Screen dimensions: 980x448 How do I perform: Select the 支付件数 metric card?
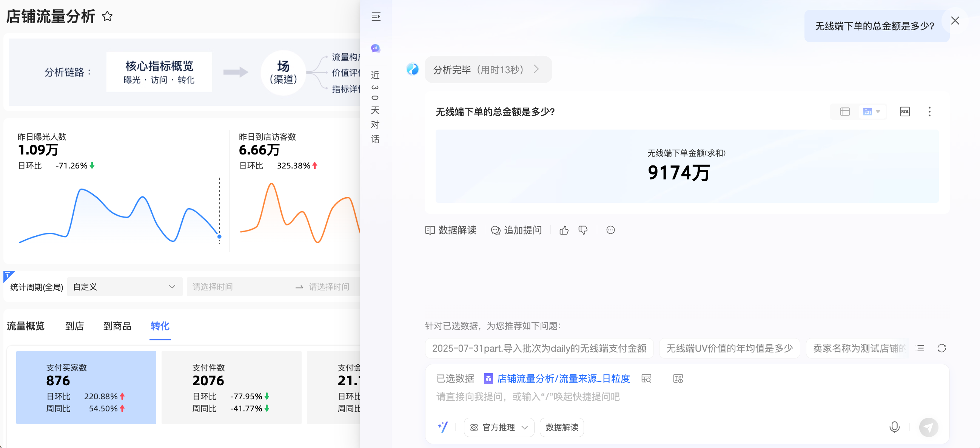coord(231,387)
